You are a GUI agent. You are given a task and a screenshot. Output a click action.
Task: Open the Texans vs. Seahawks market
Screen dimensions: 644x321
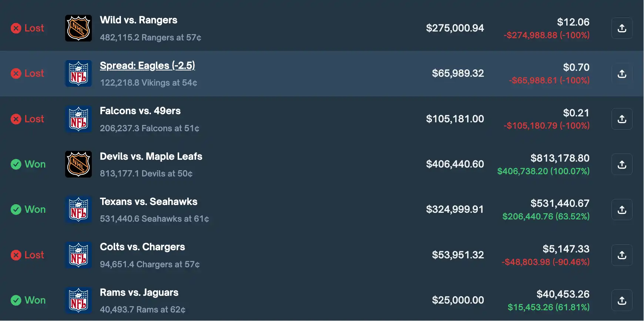[x=148, y=202]
